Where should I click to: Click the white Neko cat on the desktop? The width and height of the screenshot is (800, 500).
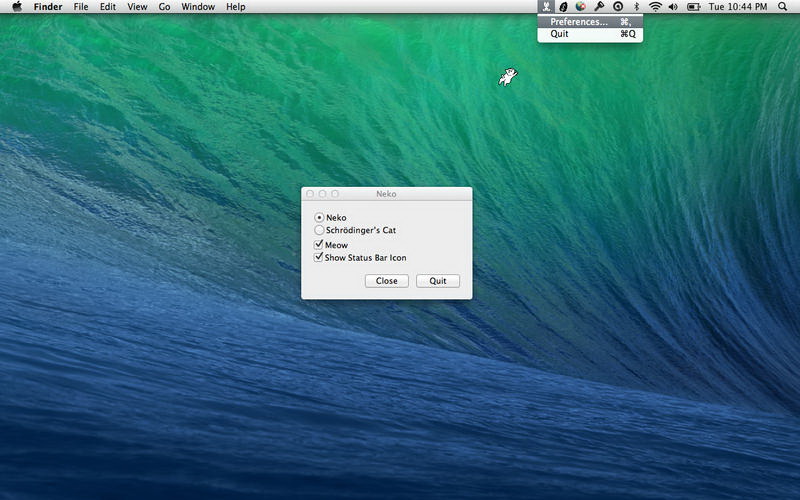pyautogui.click(x=509, y=77)
